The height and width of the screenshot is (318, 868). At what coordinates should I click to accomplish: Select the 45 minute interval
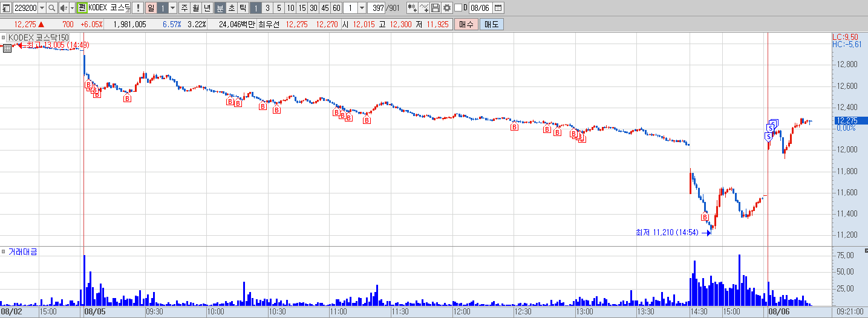(325, 8)
